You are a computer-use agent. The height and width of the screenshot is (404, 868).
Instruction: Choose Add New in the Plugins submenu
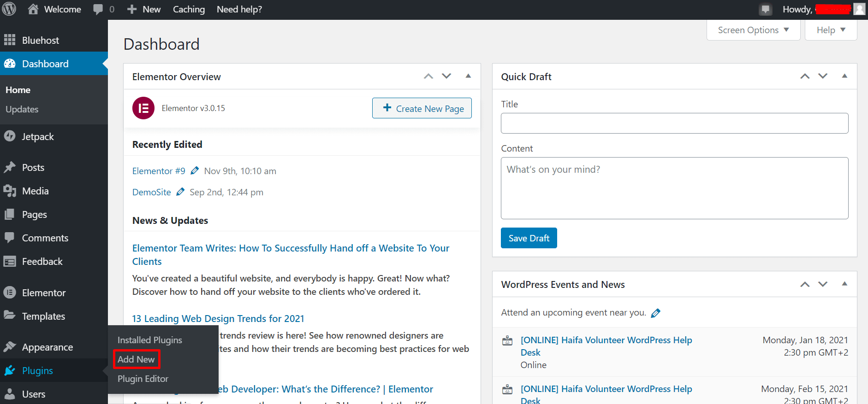[136, 359]
